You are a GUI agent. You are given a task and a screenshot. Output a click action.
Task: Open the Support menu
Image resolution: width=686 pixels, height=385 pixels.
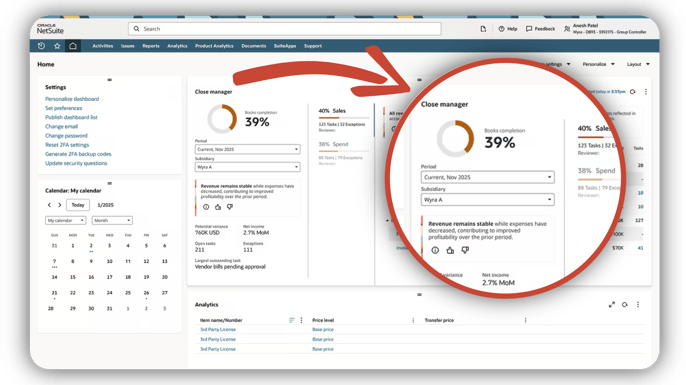click(x=313, y=46)
